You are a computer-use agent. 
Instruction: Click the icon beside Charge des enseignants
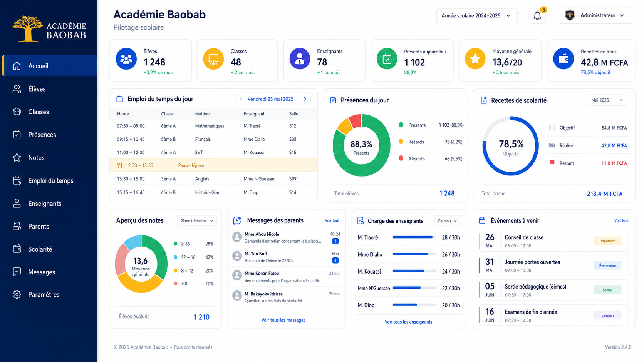[361, 221]
